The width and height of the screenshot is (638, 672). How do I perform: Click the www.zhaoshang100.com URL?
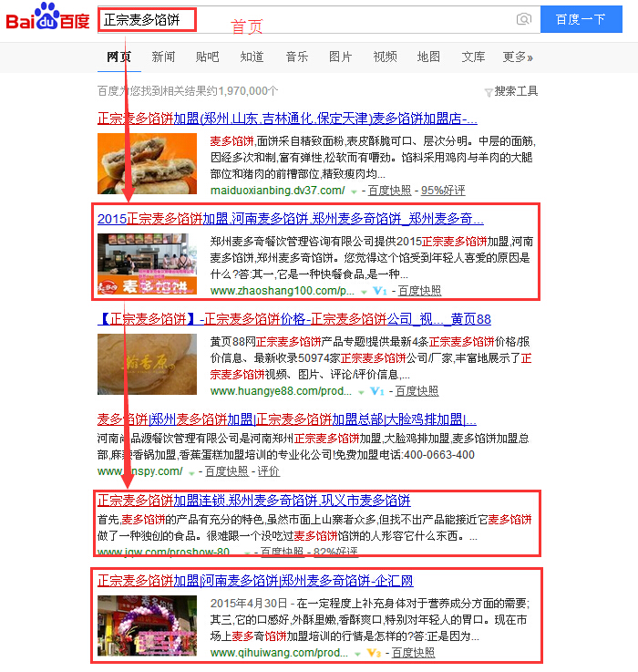coord(283,291)
